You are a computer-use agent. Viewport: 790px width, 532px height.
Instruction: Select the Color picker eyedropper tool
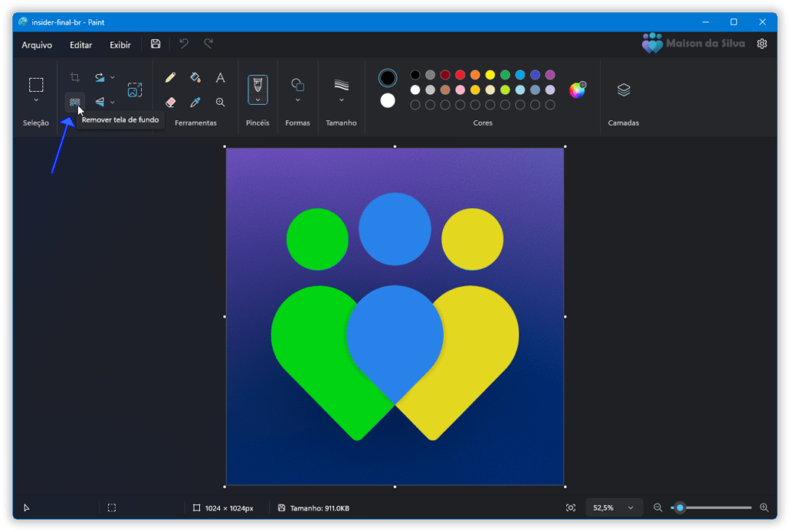pyautogui.click(x=195, y=102)
